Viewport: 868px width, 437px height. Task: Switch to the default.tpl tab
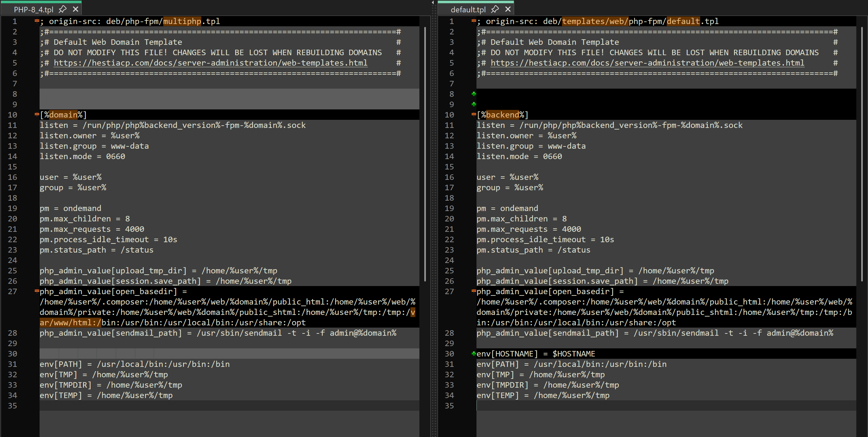click(468, 9)
